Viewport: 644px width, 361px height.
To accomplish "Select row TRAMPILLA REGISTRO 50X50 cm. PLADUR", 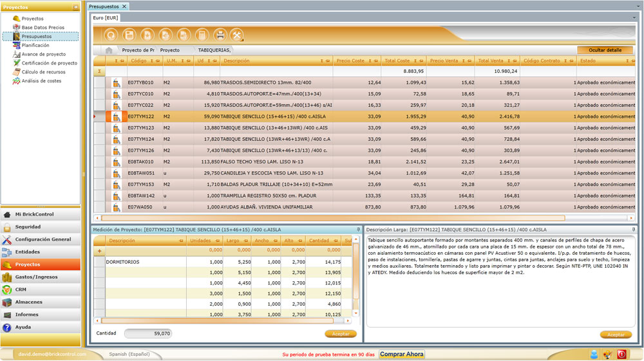I will (365, 196).
